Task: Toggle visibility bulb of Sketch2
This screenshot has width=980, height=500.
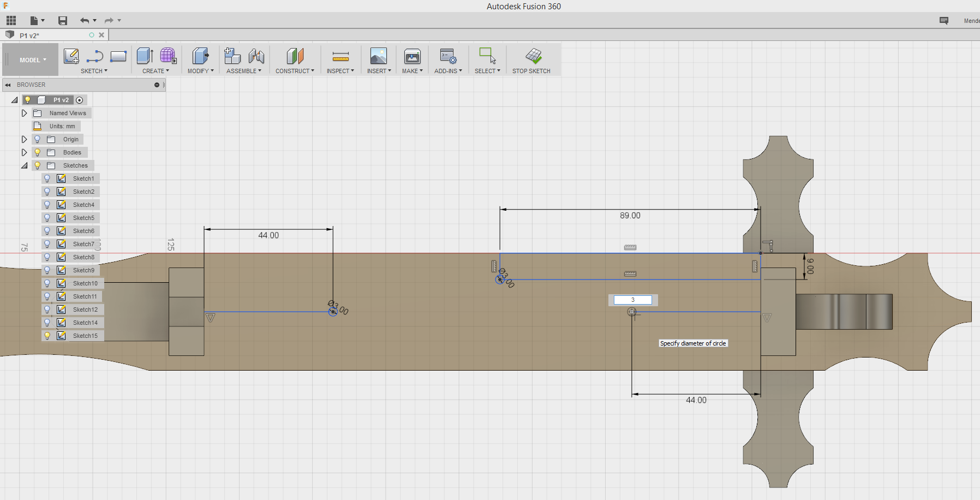Action: [x=47, y=192]
